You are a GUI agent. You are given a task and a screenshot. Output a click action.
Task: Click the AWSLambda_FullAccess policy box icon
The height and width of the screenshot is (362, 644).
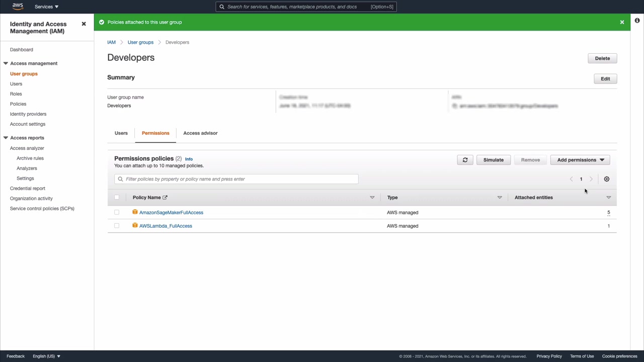pyautogui.click(x=135, y=226)
